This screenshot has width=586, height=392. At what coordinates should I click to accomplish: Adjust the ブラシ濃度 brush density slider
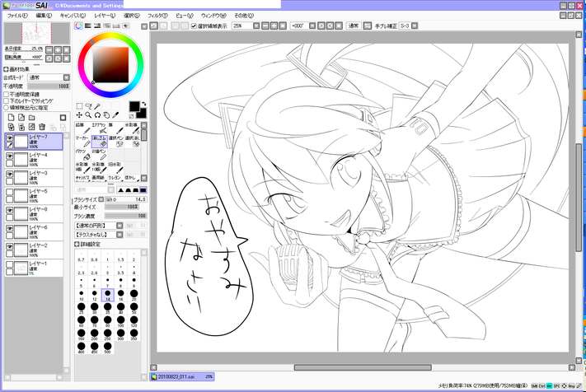coord(125,216)
